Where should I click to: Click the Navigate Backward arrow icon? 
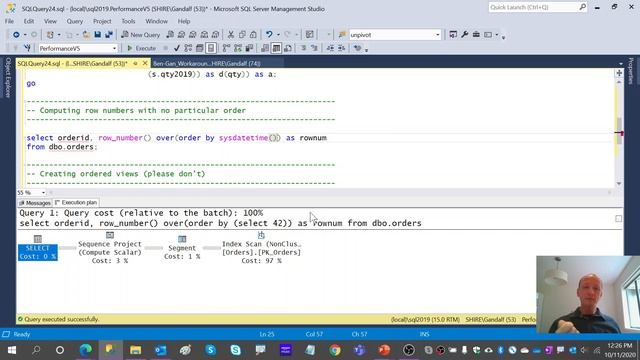click(16, 35)
